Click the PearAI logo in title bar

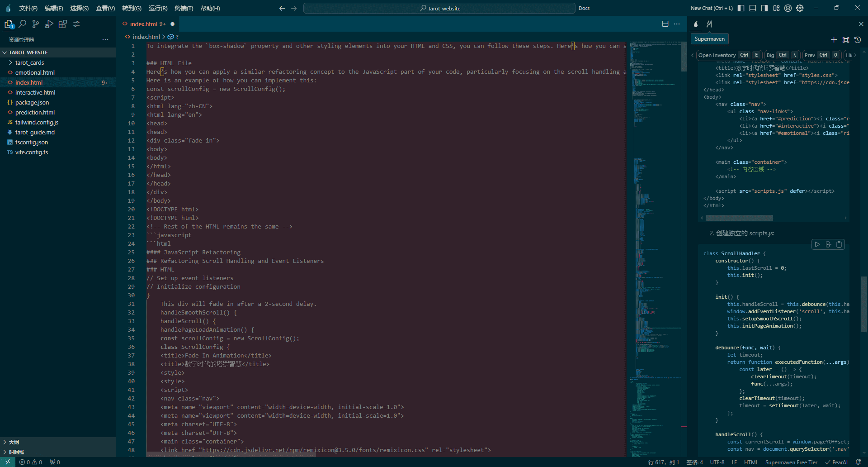8,8
